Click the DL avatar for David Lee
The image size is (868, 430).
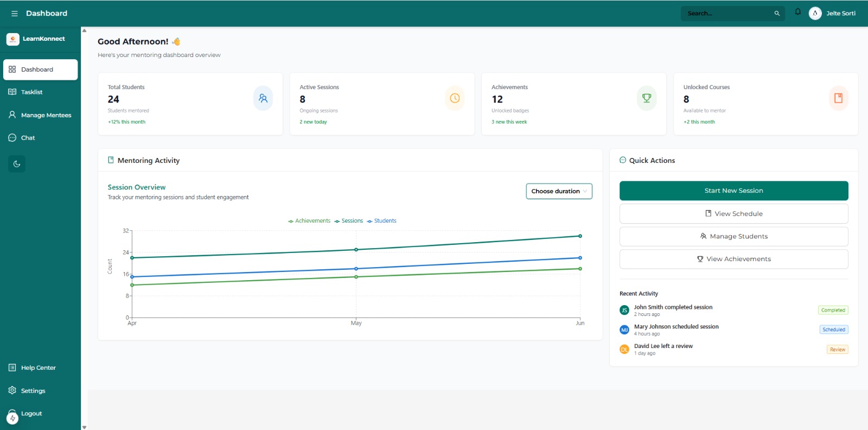coord(624,349)
